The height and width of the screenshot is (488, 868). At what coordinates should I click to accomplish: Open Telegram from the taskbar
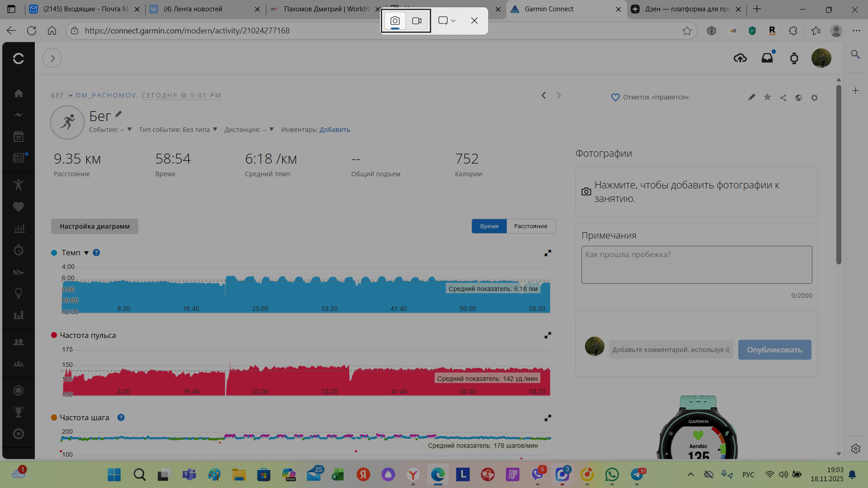[637, 474]
